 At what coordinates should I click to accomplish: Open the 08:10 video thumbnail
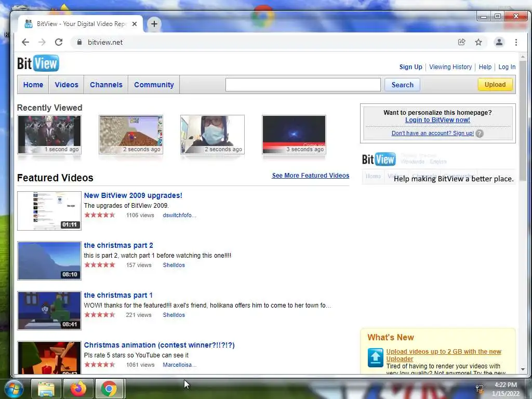coord(49,261)
